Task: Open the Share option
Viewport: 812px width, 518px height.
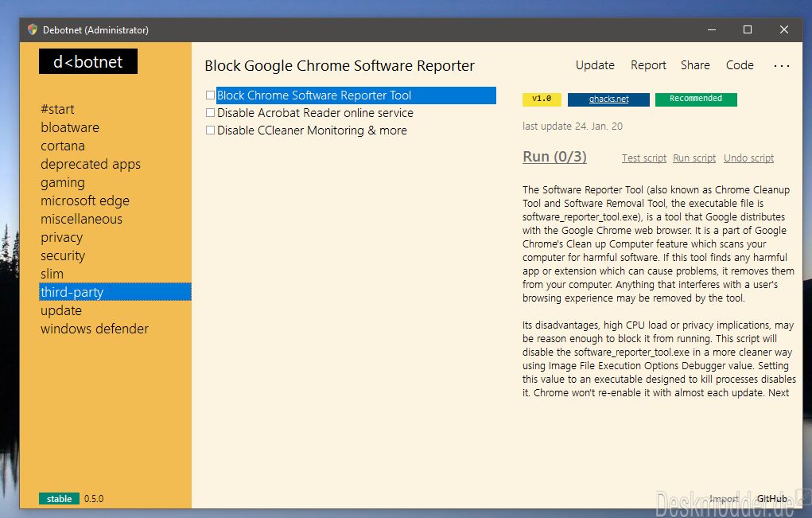Action: (695, 65)
